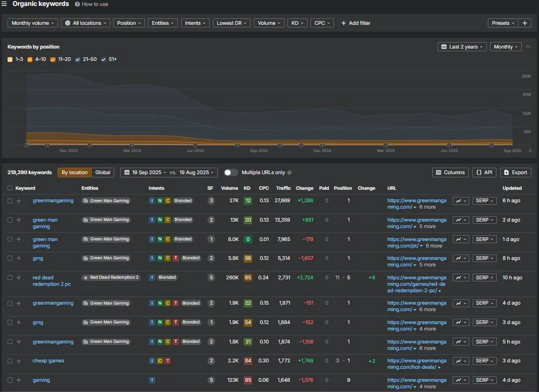The height and width of the screenshot is (392, 539).
Task: Toggle the 11–20 position series checkbox
Action: point(53,59)
